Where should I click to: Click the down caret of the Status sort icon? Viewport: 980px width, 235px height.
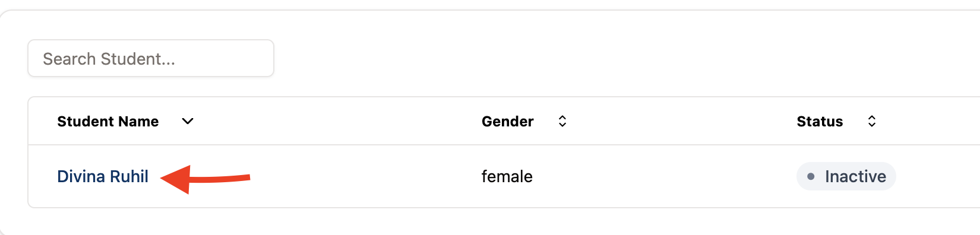pyautogui.click(x=872, y=125)
